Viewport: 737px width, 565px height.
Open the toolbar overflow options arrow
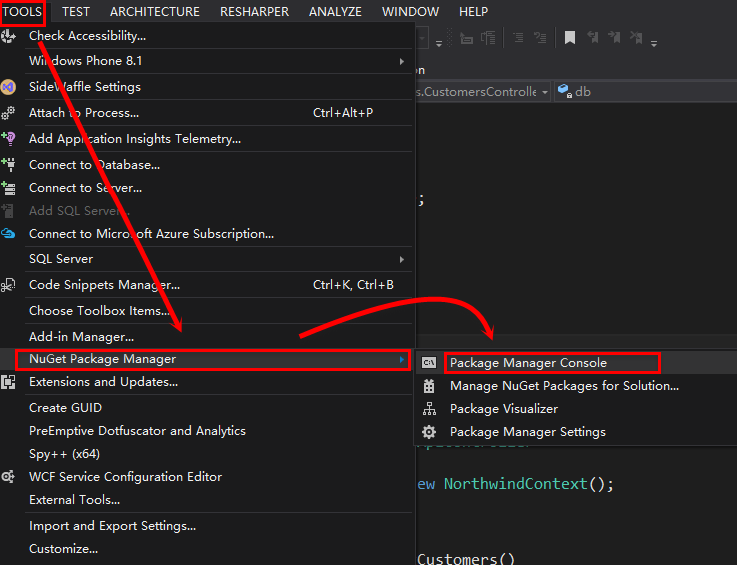[654, 43]
